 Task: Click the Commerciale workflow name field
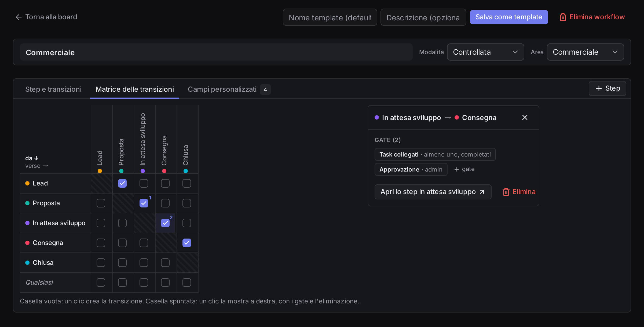pos(216,52)
